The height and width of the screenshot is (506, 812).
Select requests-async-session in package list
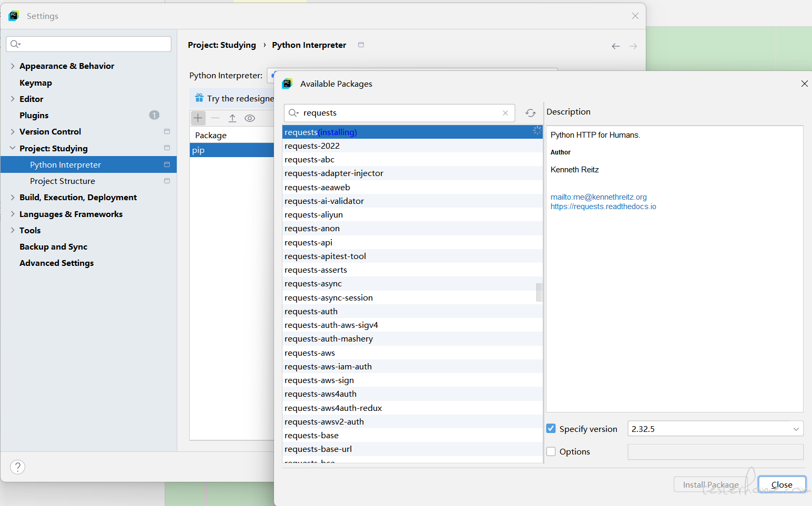(329, 298)
